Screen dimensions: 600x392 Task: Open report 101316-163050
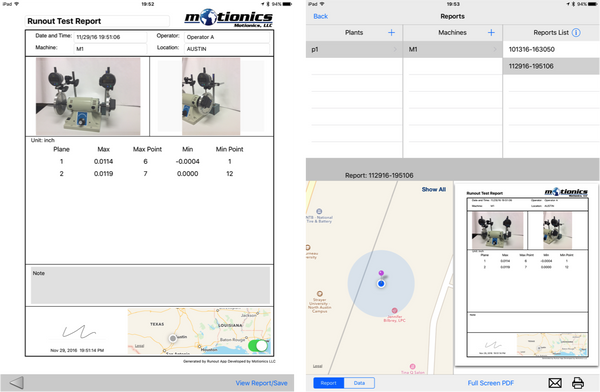coord(551,49)
